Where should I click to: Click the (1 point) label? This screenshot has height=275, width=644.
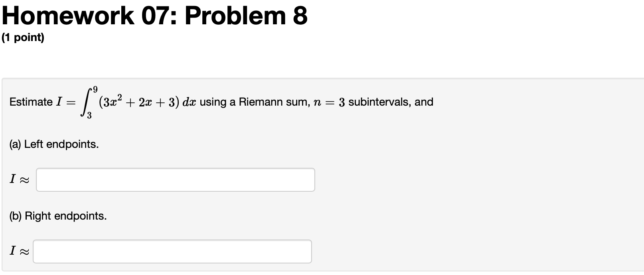pyautogui.click(x=23, y=38)
